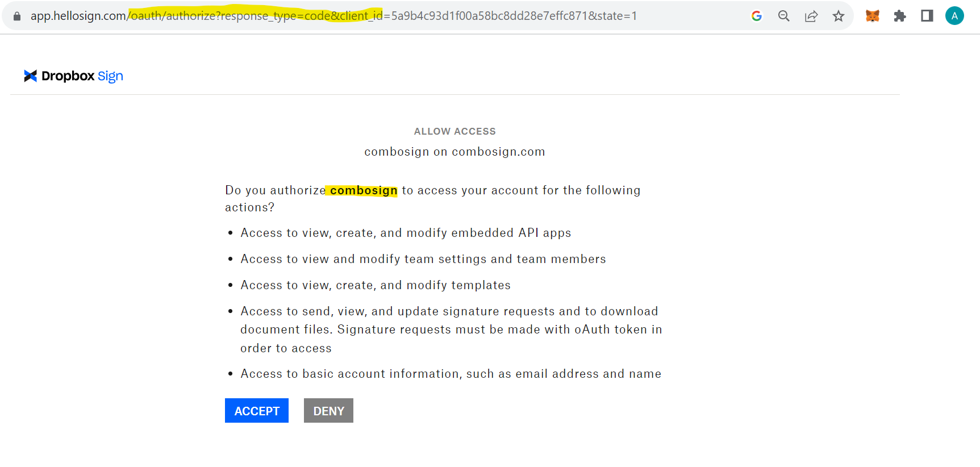Open the zoom magnifier icon
Viewport: 980px width, 467px height.
click(x=783, y=16)
